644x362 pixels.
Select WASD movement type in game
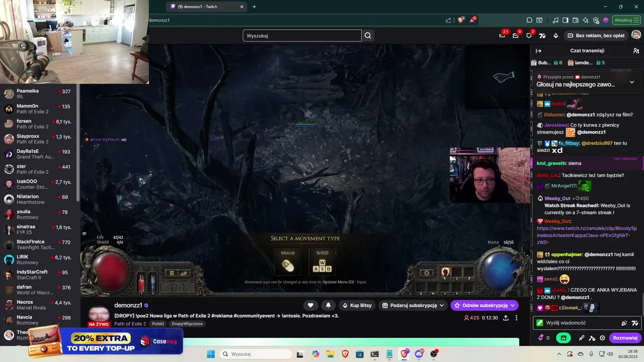(322, 262)
